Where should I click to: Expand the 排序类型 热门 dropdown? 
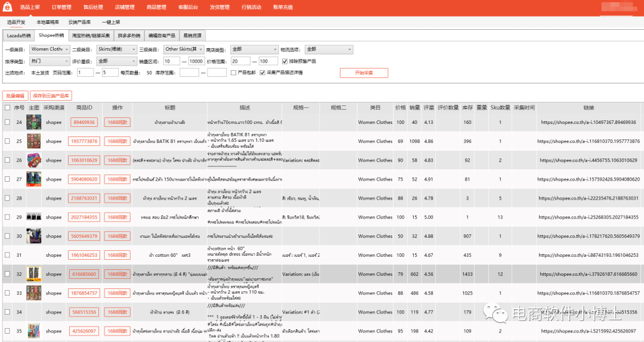pos(49,61)
